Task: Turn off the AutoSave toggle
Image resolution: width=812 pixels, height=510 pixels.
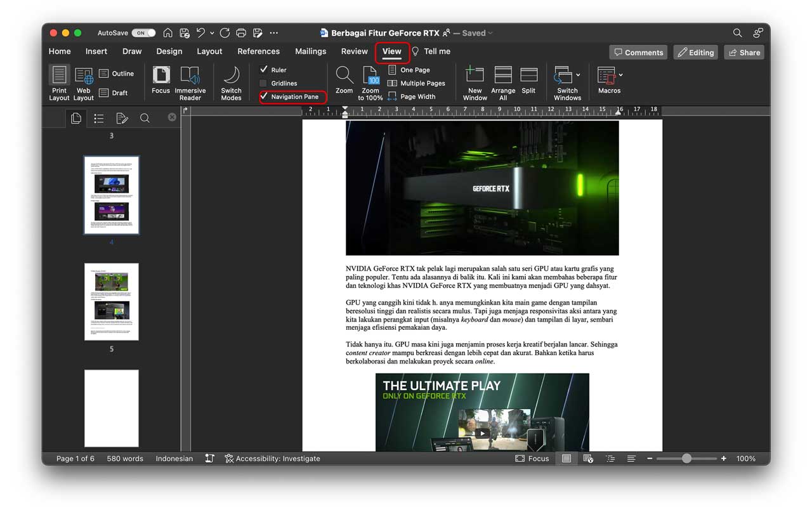Action: pyautogui.click(x=143, y=33)
